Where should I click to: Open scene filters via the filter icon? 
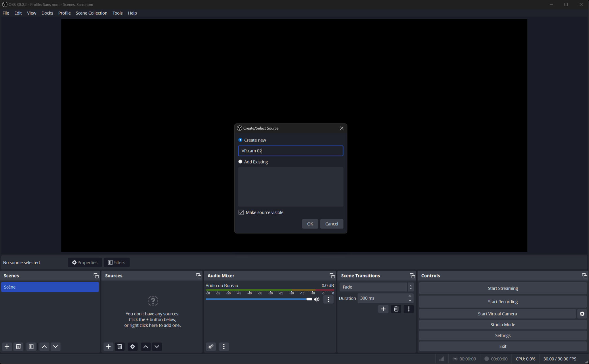(x=31, y=346)
